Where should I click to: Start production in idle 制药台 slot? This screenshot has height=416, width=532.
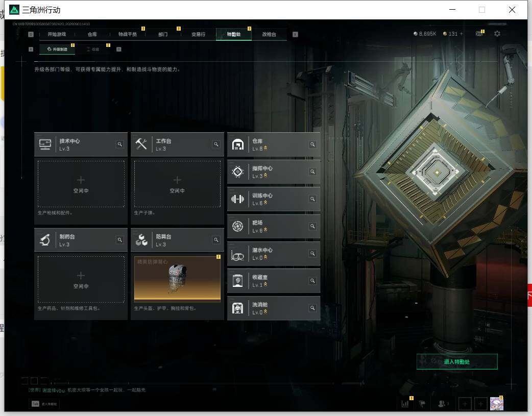point(81,279)
